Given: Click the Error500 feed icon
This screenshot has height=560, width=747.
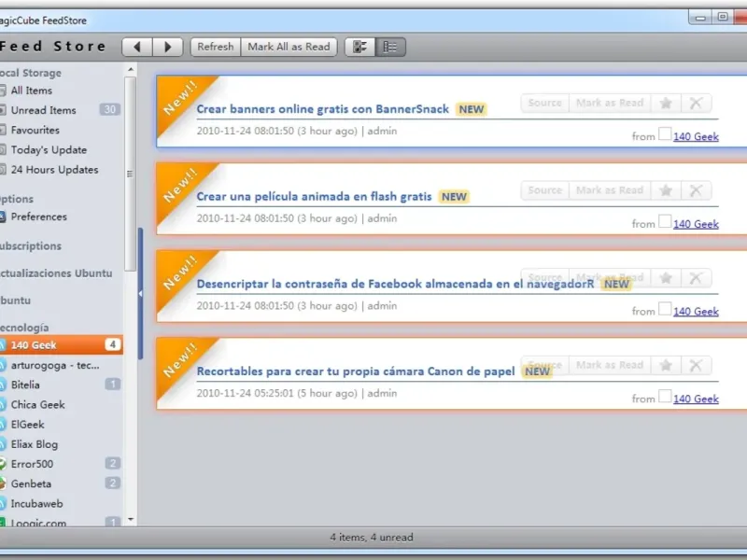Looking at the screenshot, I should (x=3, y=463).
